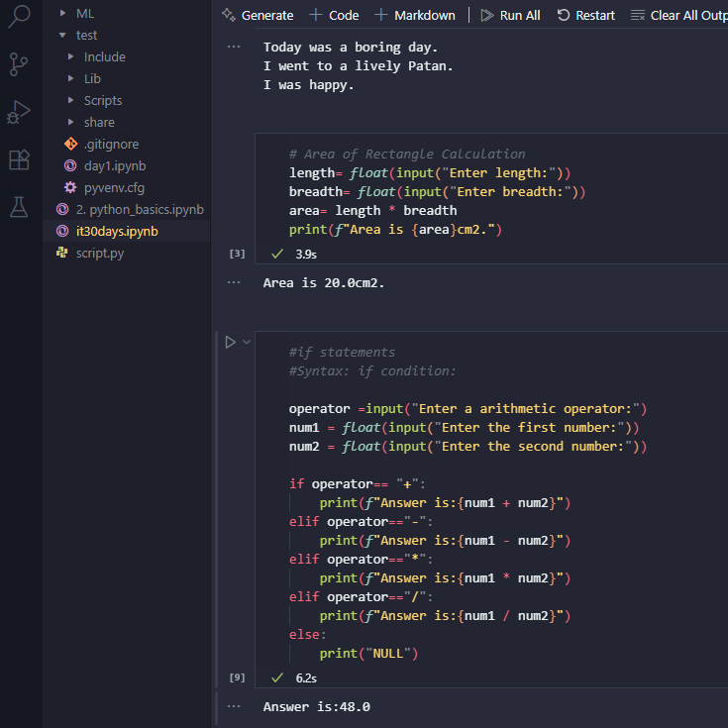The height and width of the screenshot is (728, 728).
Task: Click the green checkmark of cell 3
Action: click(x=277, y=254)
